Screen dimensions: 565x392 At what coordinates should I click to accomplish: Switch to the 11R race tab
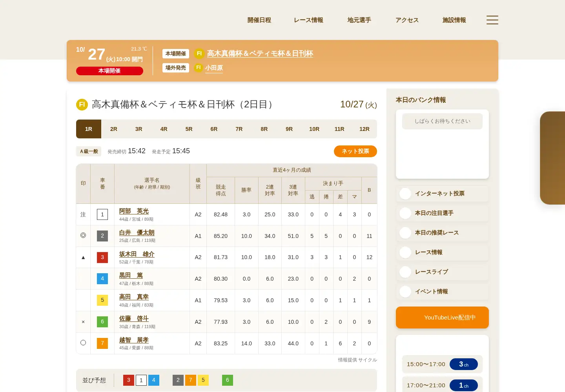click(x=339, y=129)
